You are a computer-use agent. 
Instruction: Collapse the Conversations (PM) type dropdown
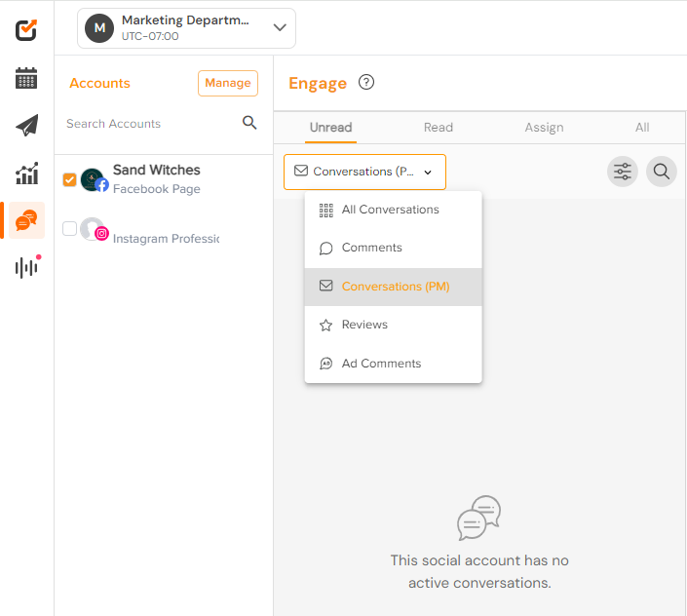point(364,172)
